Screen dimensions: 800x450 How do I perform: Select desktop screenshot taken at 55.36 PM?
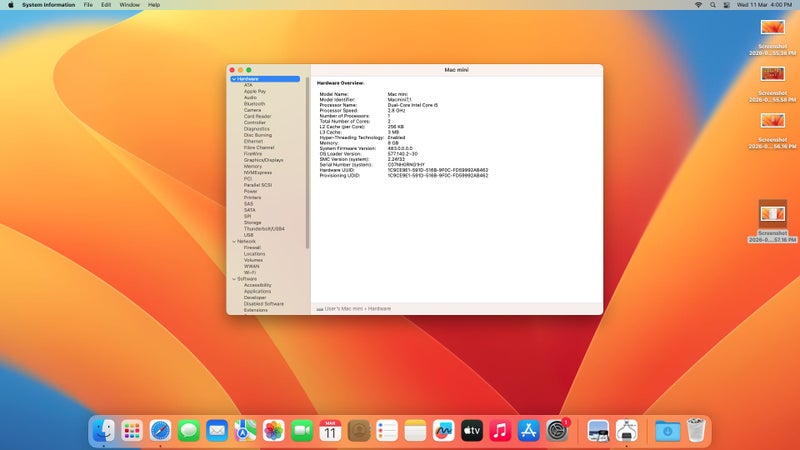click(x=772, y=37)
